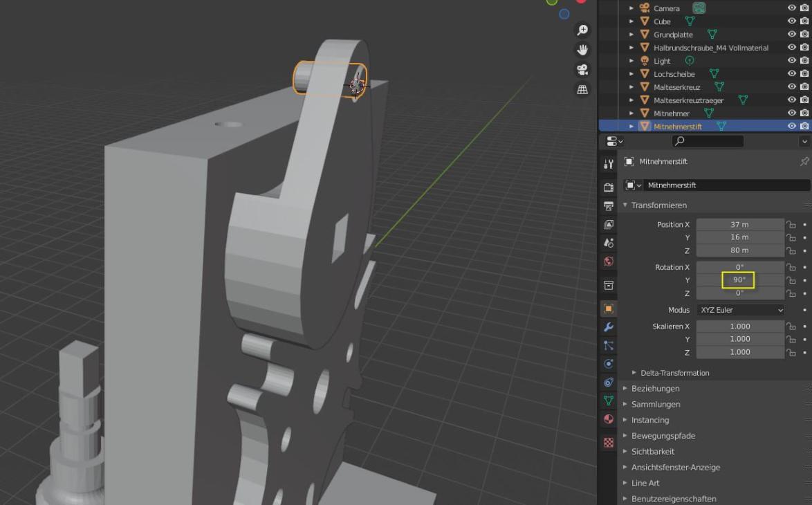Click the mesh data icon next to Cube
The image size is (812, 505).
[690, 21]
